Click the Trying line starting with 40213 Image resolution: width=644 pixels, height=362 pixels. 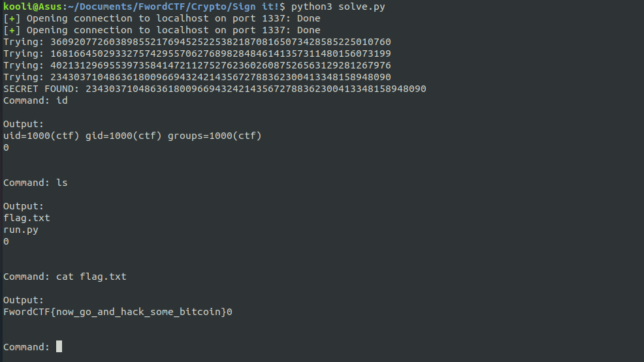197,65
